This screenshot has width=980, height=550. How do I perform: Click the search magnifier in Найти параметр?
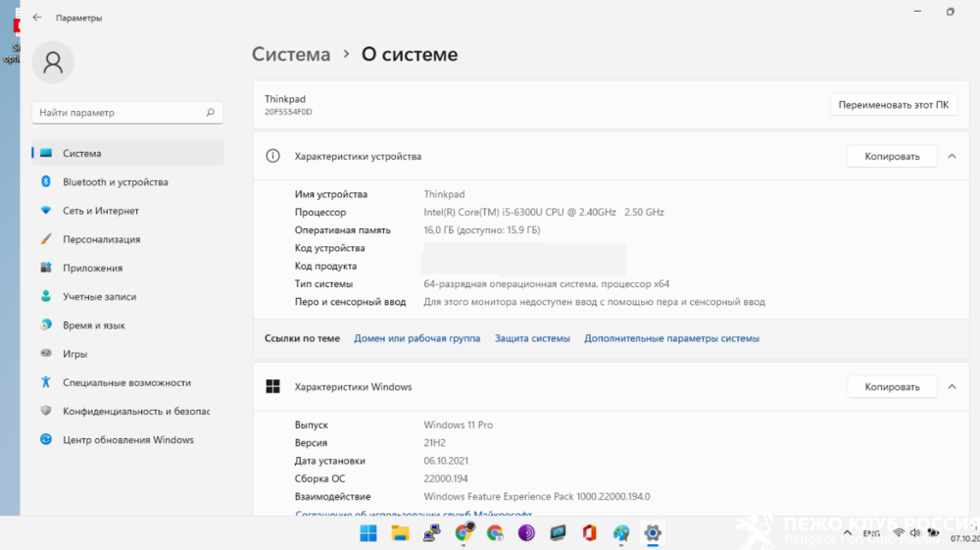[210, 113]
